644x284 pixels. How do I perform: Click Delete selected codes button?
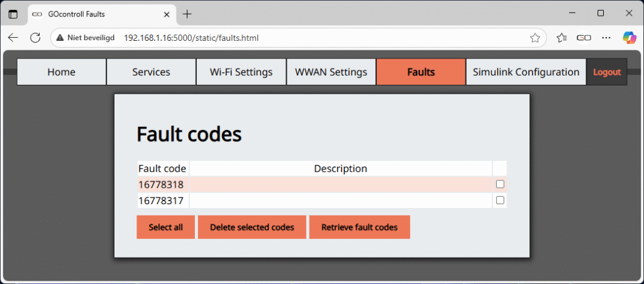coord(252,227)
